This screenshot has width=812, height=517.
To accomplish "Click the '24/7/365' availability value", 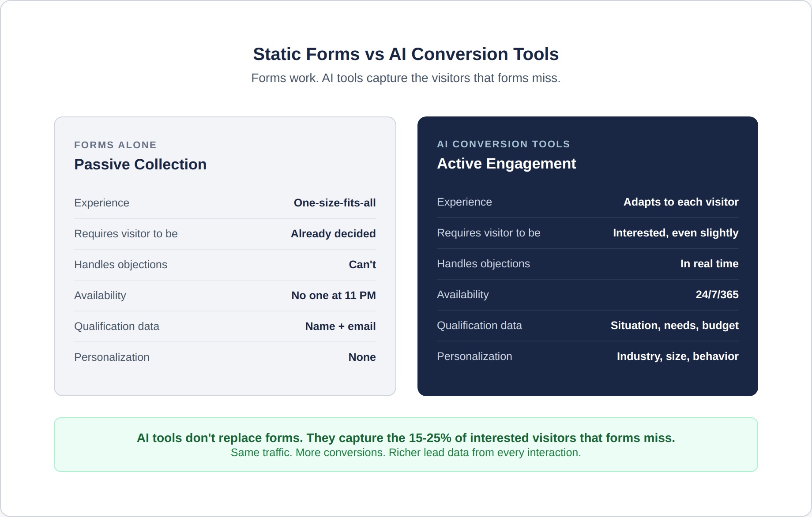I will 717,295.
